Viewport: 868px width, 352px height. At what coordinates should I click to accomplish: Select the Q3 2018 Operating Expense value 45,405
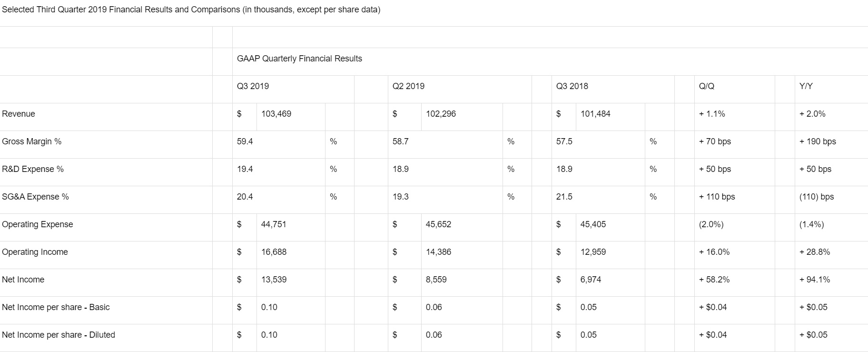(593, 224)
